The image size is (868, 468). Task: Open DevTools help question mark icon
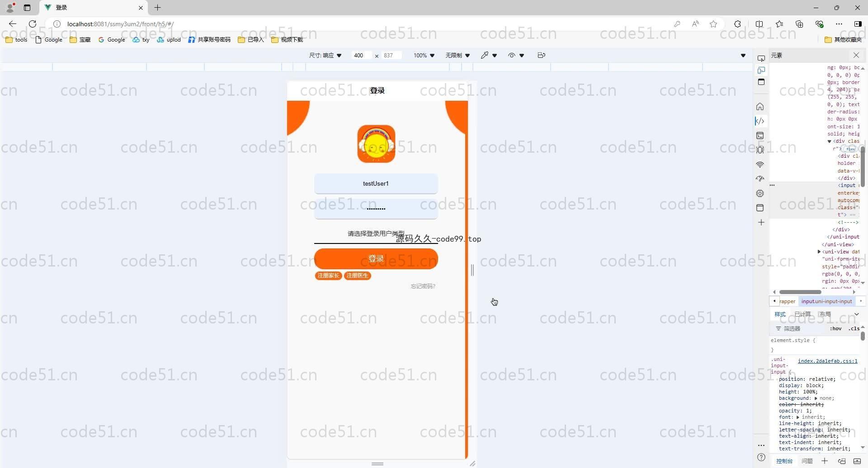pos(761,457)
